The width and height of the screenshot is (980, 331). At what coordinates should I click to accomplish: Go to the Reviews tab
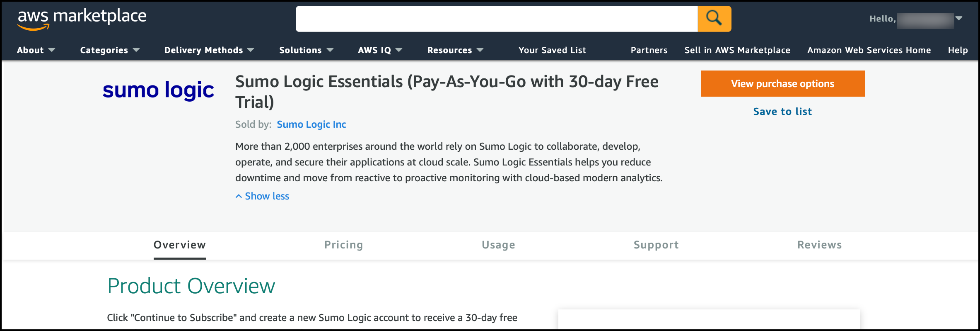pyautogui.click(x=819, y=245)
